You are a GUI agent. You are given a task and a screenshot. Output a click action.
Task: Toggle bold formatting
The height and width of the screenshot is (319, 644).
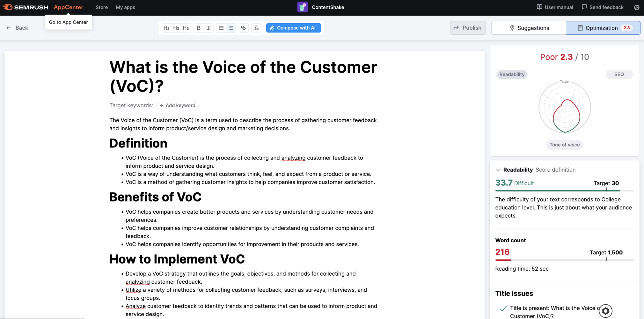click(199, 28)
